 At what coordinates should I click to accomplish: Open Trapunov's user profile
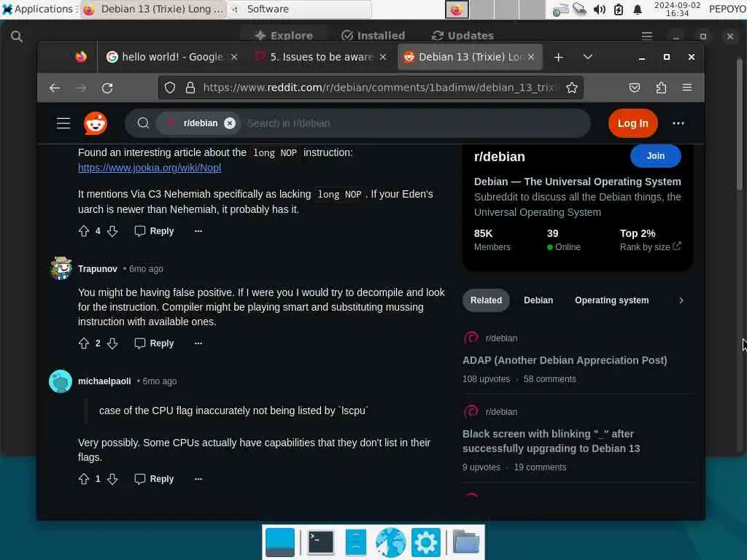click(x=98, y=269)
